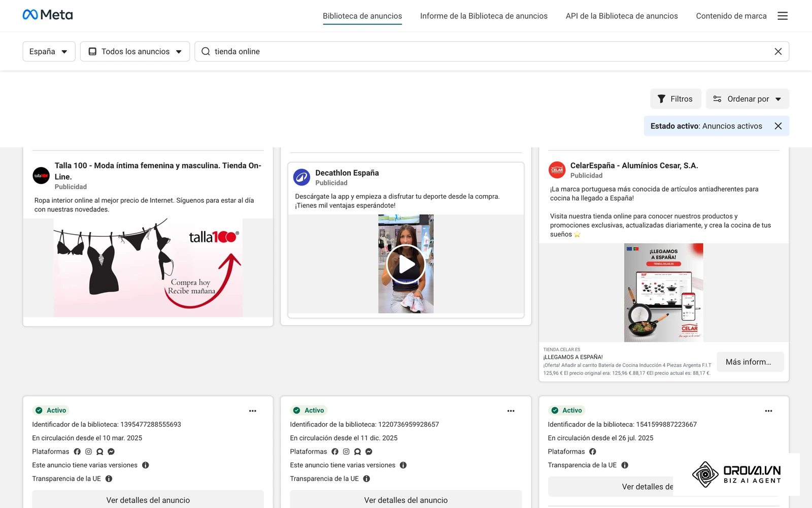
Task: Click 'En circulación desde el 10 mar. 2025'
Action: [x=87, y=438]
